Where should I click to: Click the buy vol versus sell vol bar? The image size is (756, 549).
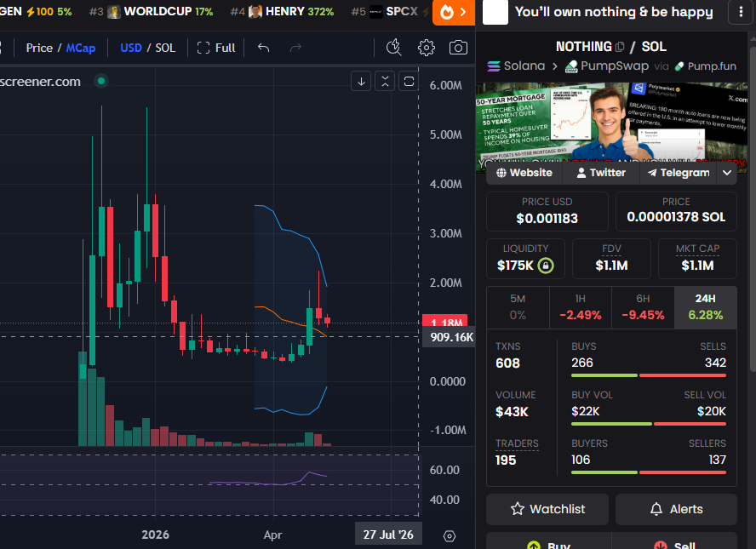pyautogui.click(x=649, y=424)
